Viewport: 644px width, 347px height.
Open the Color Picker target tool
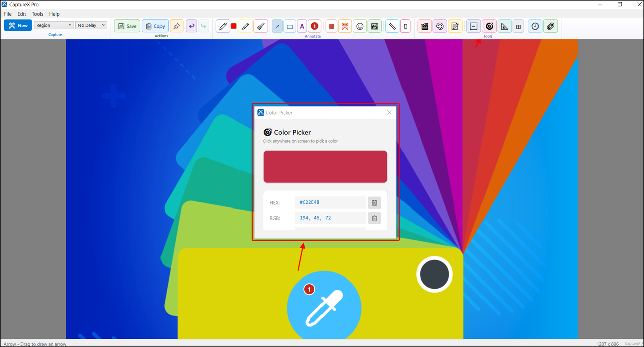point(489,26)
